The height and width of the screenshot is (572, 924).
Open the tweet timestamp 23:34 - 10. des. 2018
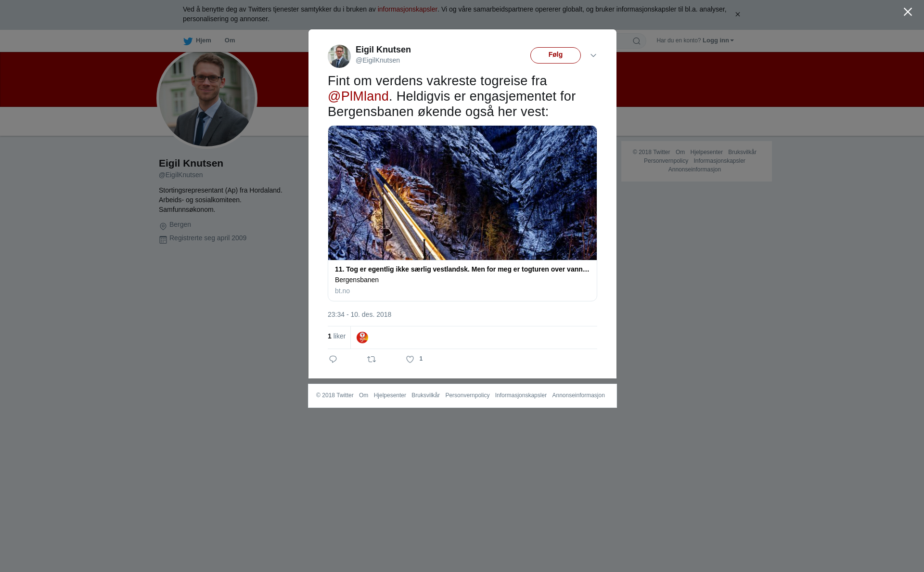coord(359,314)
